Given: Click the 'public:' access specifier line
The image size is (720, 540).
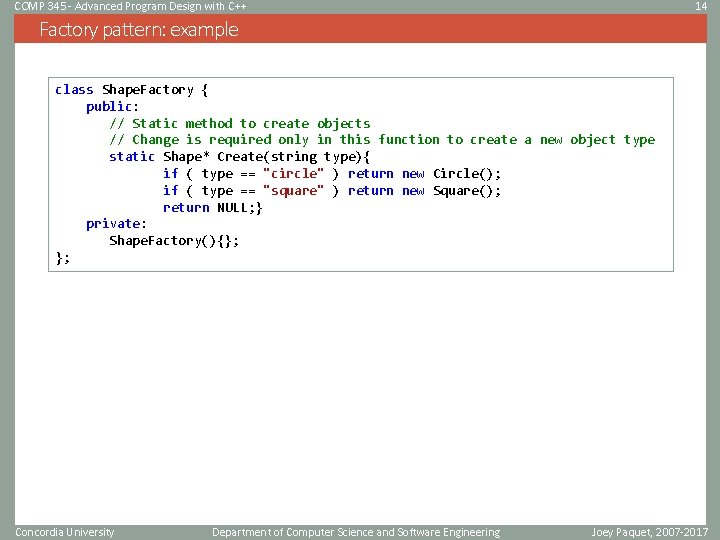Looking at the screenshot, I should pyautogui.click(x=112, y=107).
